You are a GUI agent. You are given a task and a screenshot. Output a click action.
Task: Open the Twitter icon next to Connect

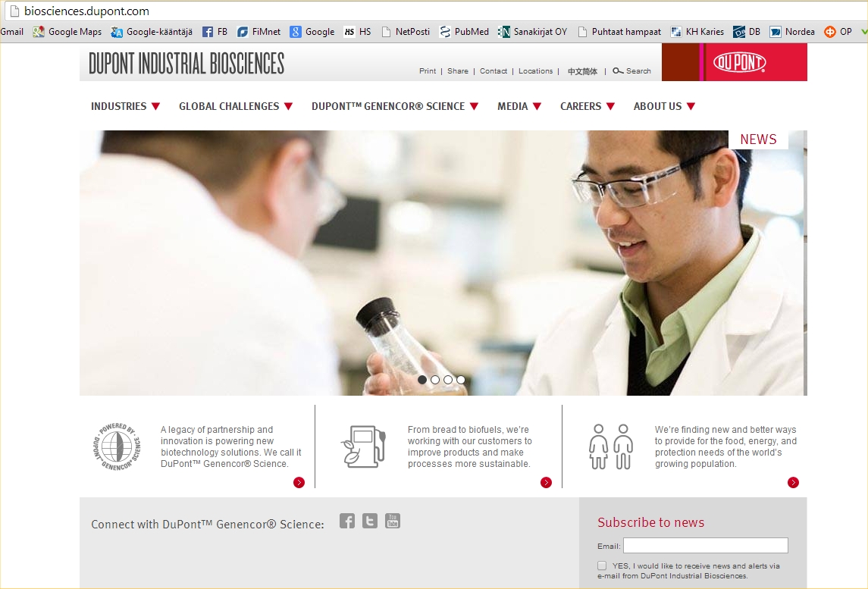370,521
